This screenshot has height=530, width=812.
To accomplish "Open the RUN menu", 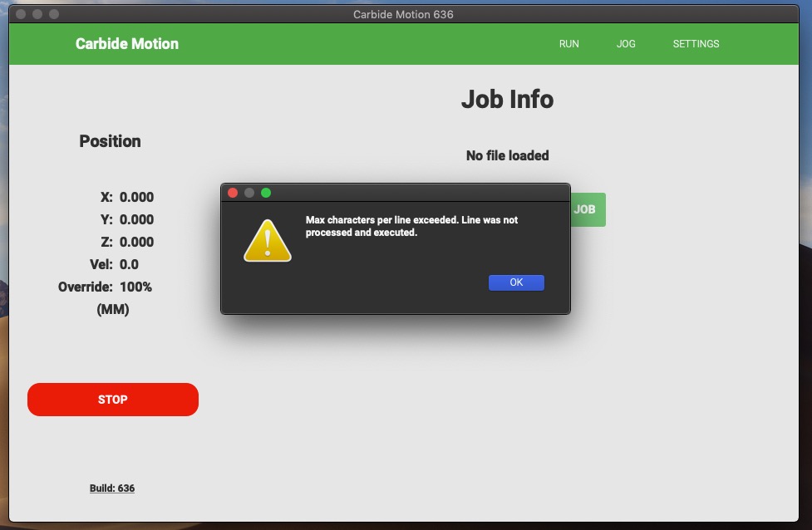I will pyautogui.click(x=568, y=44).
